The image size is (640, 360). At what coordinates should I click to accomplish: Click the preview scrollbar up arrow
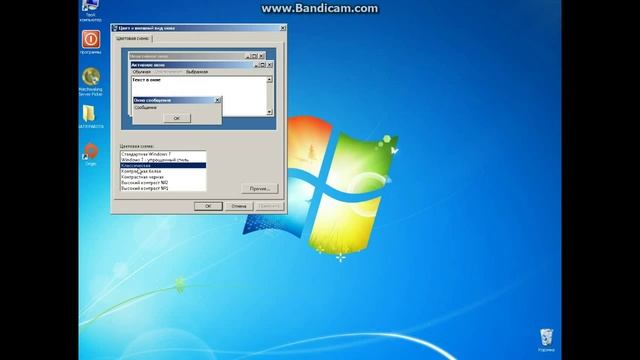tap(269, 80)
